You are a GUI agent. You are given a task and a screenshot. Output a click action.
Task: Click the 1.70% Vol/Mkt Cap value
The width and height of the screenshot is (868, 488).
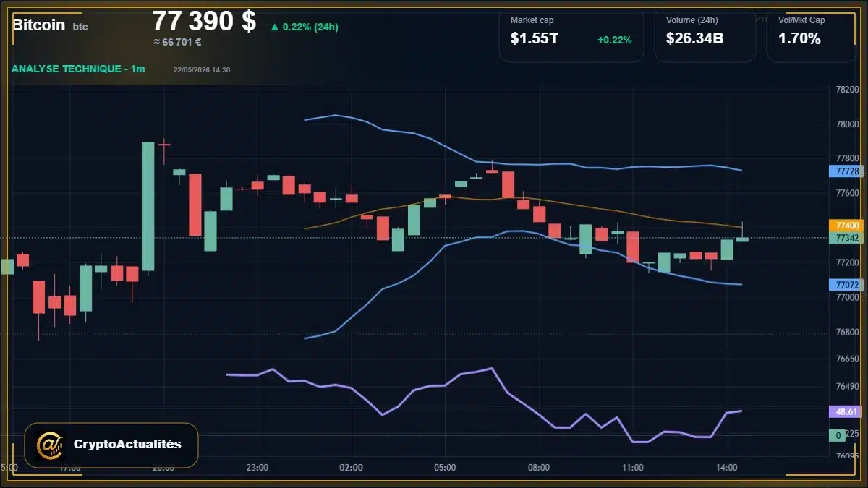pos(799,39)
